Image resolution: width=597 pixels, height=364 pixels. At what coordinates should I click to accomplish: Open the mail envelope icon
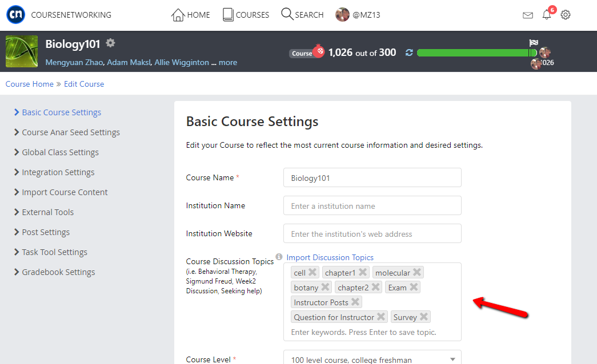pyautogui.click(x=528, y=15)
